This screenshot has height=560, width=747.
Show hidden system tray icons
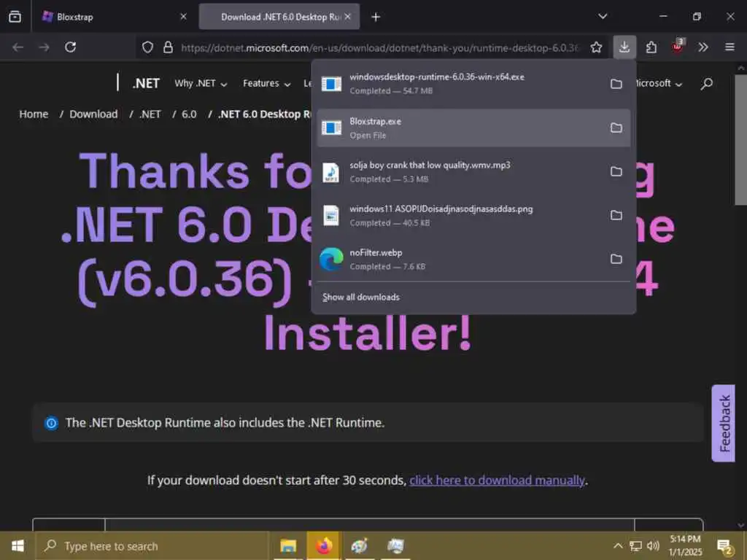618,545
